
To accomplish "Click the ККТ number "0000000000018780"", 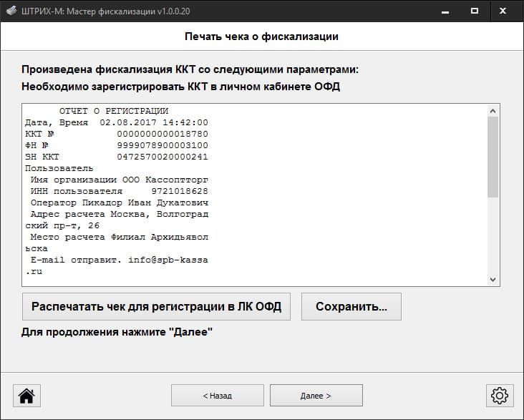I will coord(162,134).
